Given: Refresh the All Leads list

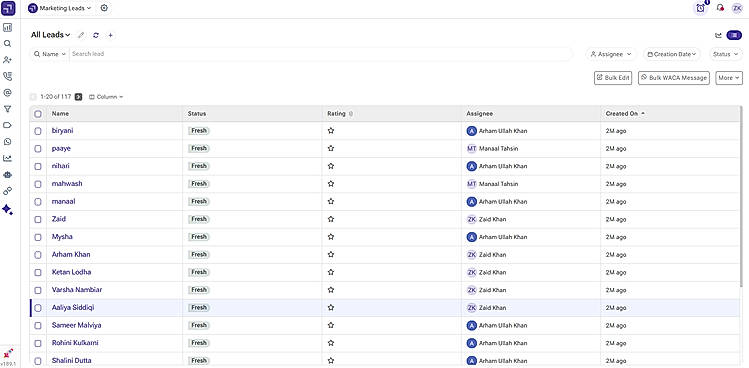Looking at the screenshot, I should tap(96, 35).
